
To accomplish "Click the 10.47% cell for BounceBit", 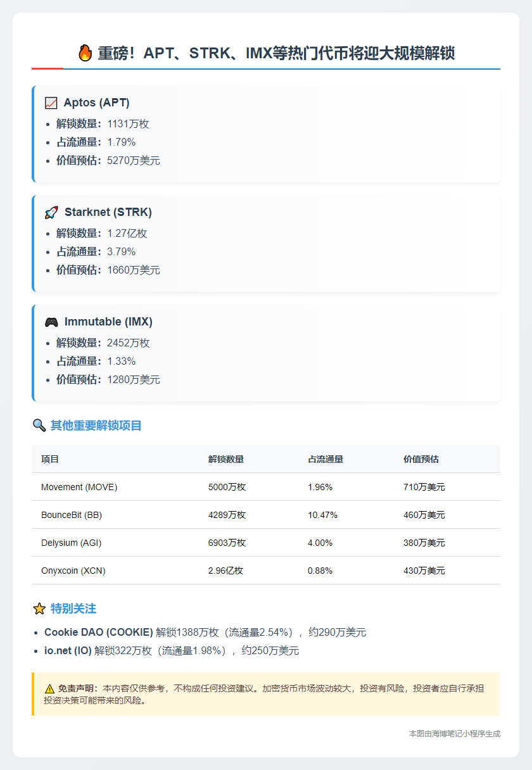I will pyautogui.click(x=323, y=515).
